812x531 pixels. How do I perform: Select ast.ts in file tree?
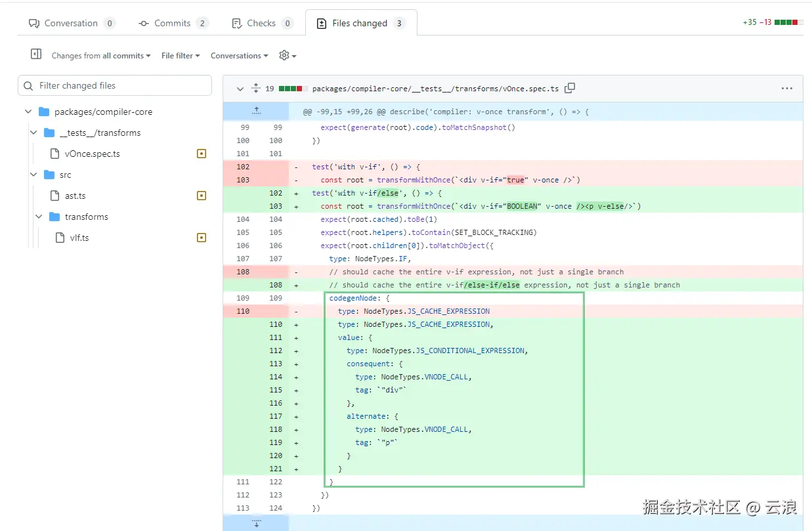tap(75, 196)
